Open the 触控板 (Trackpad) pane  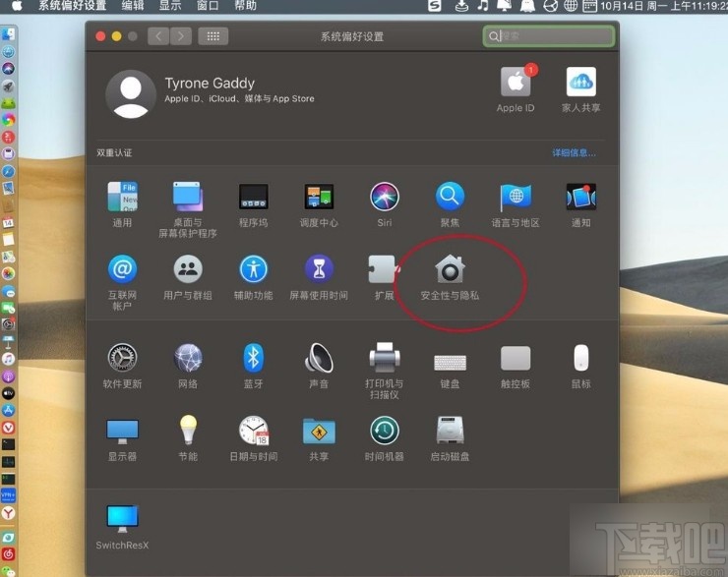point(516,358)
